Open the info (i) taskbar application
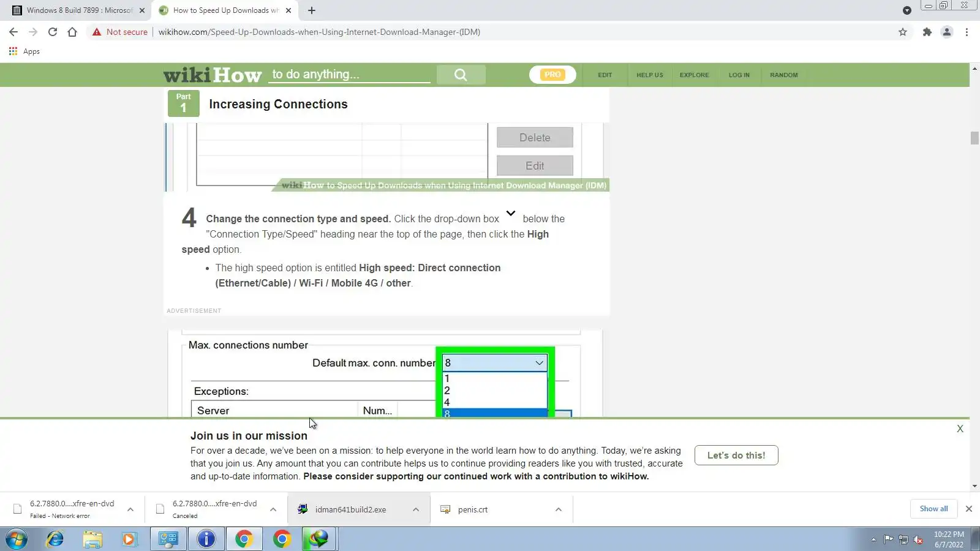Image resolution: width=980 pixels, height=551 pixels. [x=206, y=539]
